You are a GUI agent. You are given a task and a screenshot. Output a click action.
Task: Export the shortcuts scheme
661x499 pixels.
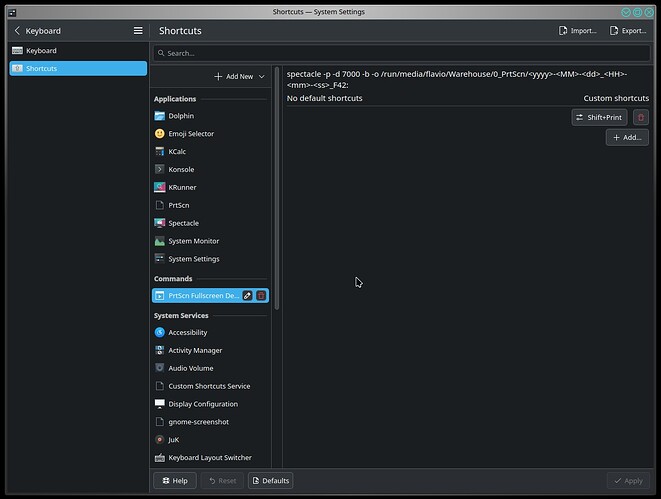click(628, 31)
